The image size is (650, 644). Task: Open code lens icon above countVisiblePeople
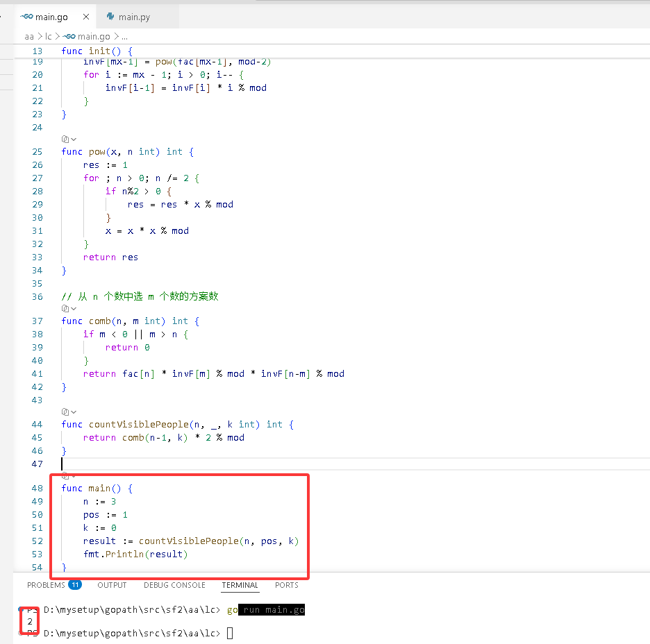pos(65,412)
